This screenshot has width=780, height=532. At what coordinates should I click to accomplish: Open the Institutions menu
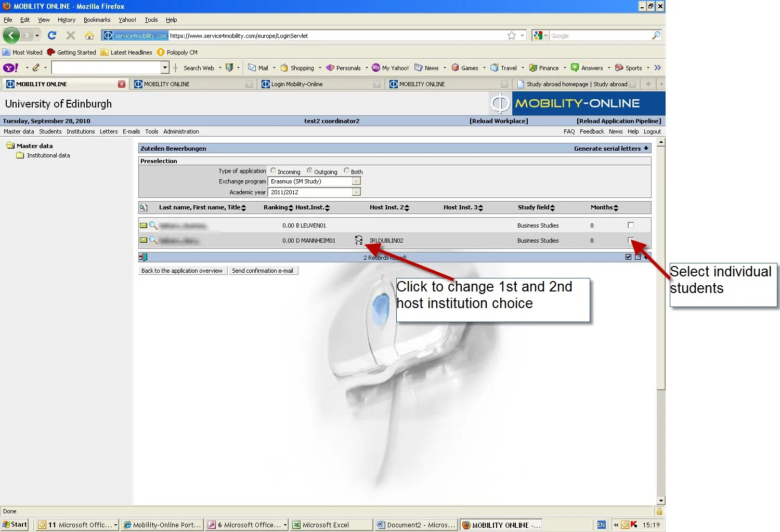click(x=81, y=131)
